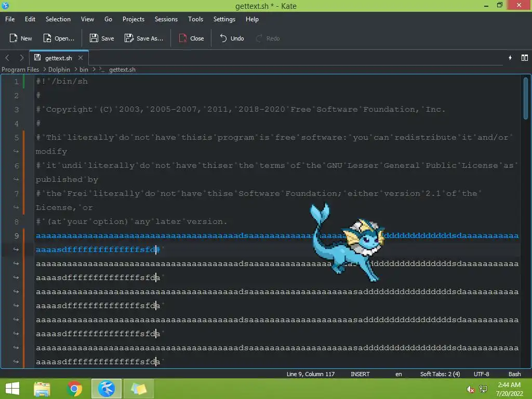Screen dimensions: 532x399
Task: Click the network tray icon
Action: click(483, 389)
